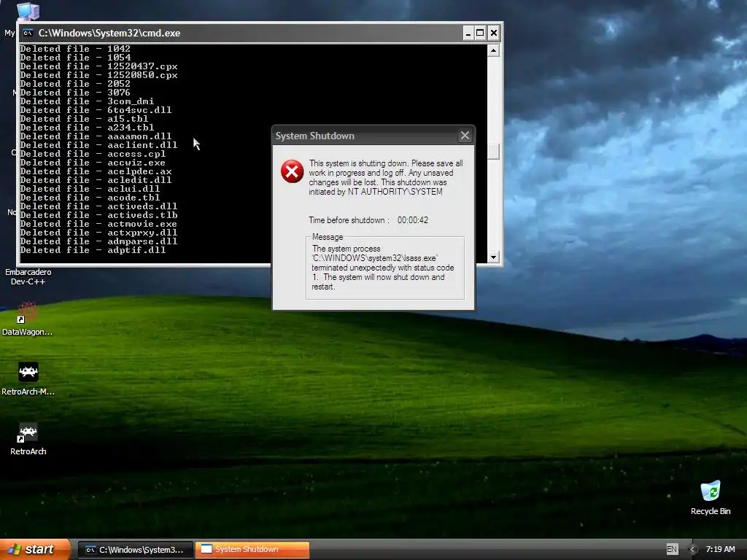Click the Message group label

click(x=328, y=237)
